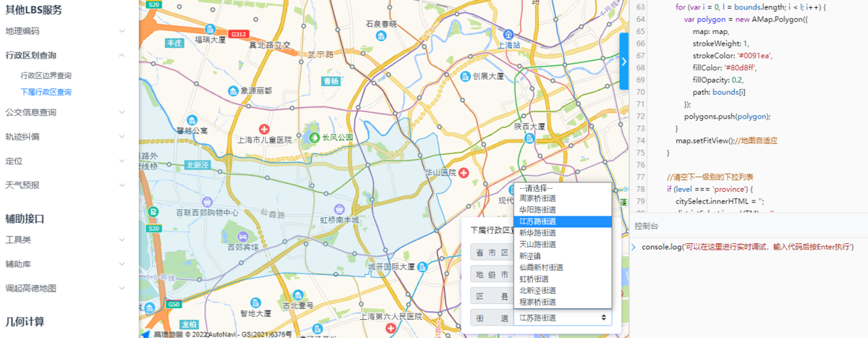
Task: Open the 下属行政区查询 demo link
Action: point(46,92)
